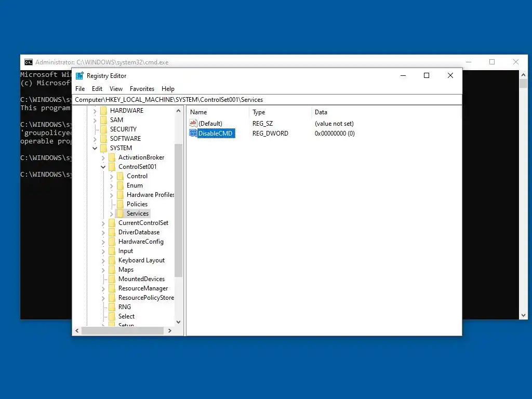Viewport: 532px width, 399px height.
Task: Click the Hardware Profiles folder icon
Action: (120, 194)
